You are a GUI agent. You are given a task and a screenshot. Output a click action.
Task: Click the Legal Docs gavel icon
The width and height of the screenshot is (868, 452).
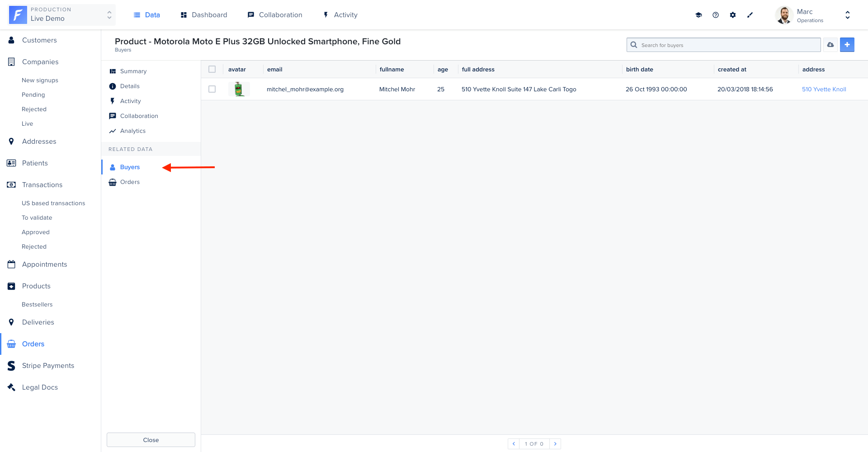[x=11, y=387]
